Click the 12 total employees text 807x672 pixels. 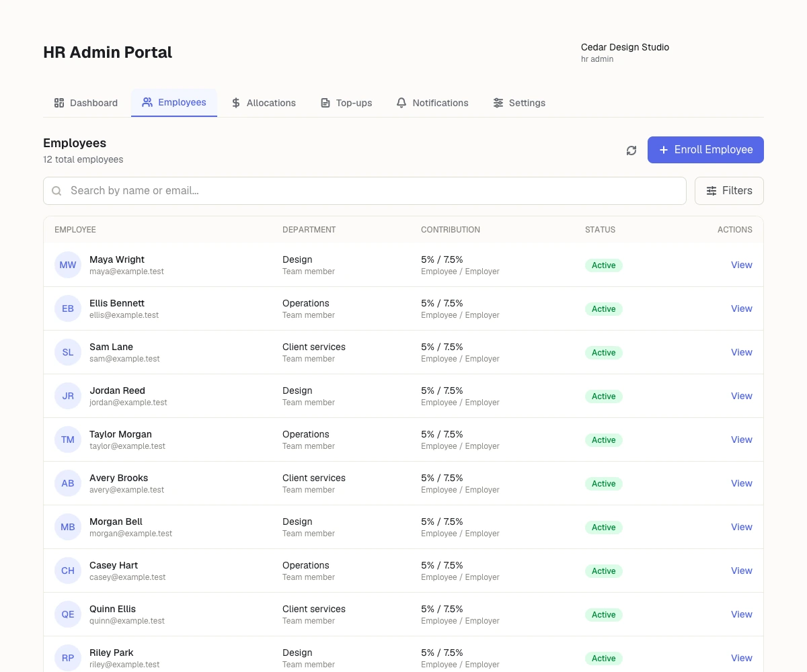click(83, 160)
